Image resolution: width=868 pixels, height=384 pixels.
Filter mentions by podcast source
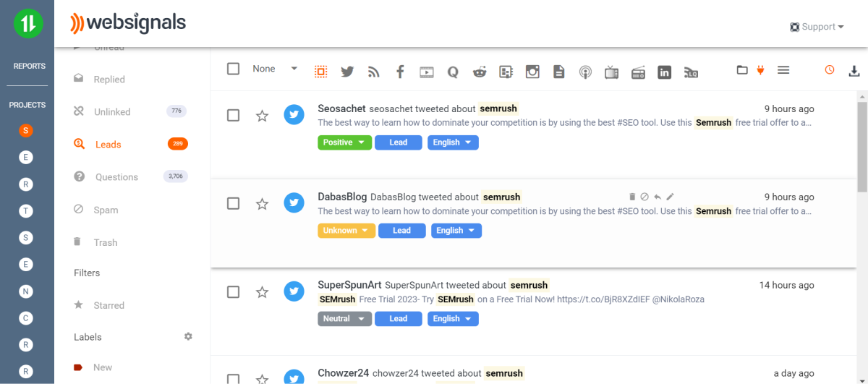click(x=585, y=72)
